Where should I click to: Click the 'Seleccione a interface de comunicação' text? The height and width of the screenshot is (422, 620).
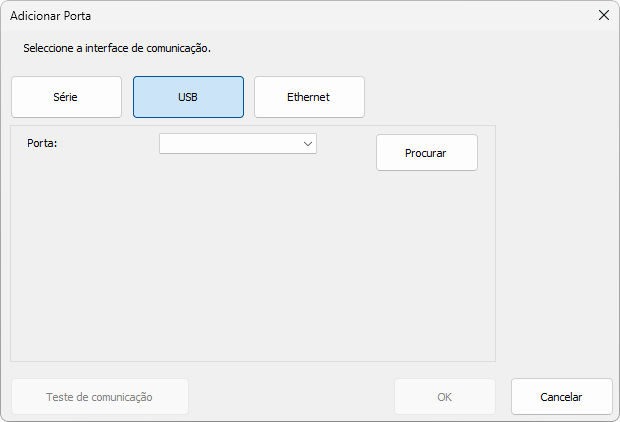(117, 48)
